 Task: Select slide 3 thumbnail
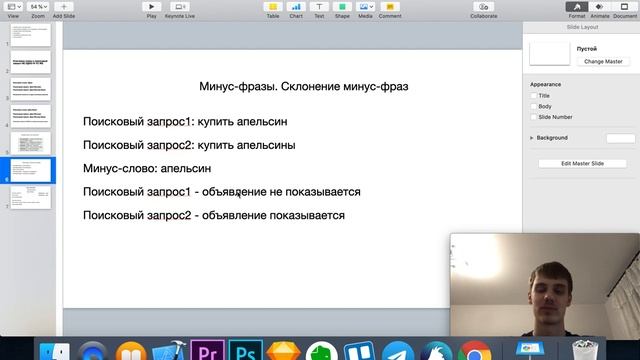tap(31, 89)
